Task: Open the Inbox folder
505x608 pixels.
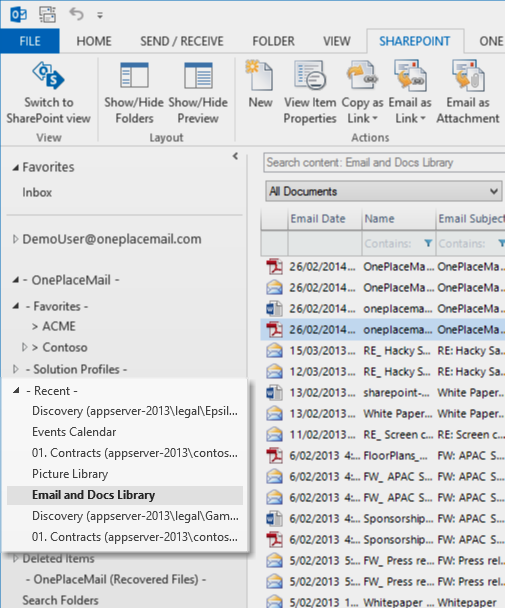Action: point(37,192)
